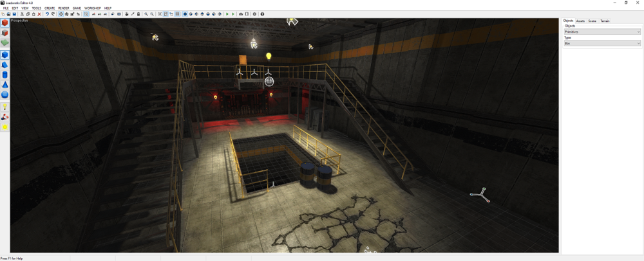Click the second green play arrow
The height and width of the screenshot is (261, 644).
(x=233, y=14)
